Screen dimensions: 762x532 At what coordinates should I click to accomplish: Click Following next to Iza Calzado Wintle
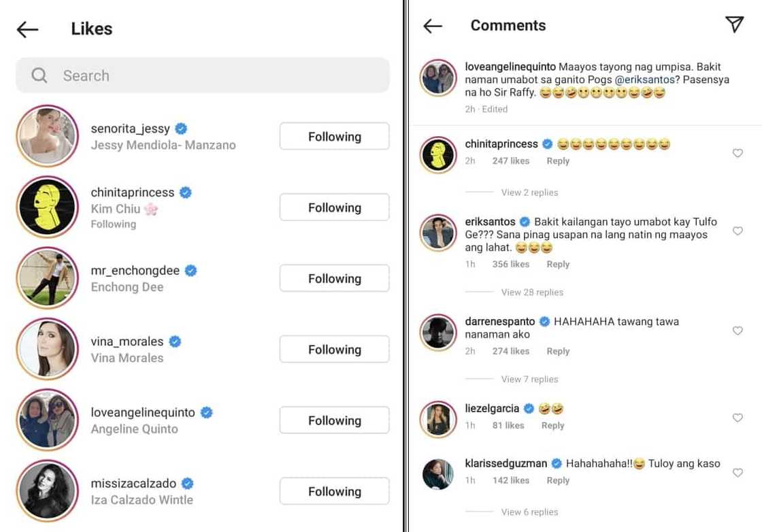tap(334, 491)
